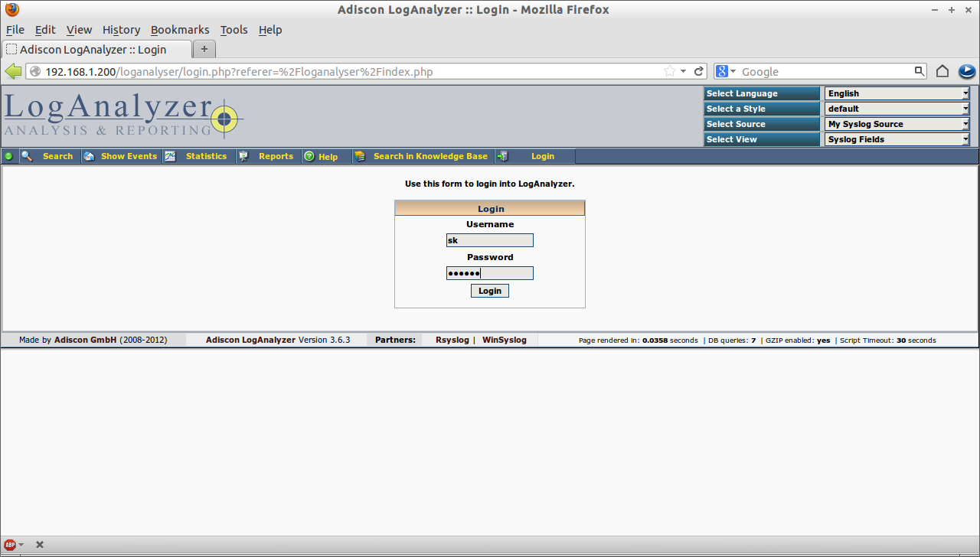Open the Select Source dropdown

coord(897,124)
